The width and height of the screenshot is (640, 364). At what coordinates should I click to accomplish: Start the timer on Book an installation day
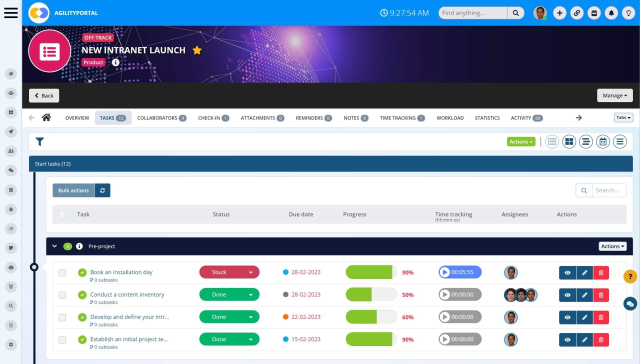click(x=445, y=272)
